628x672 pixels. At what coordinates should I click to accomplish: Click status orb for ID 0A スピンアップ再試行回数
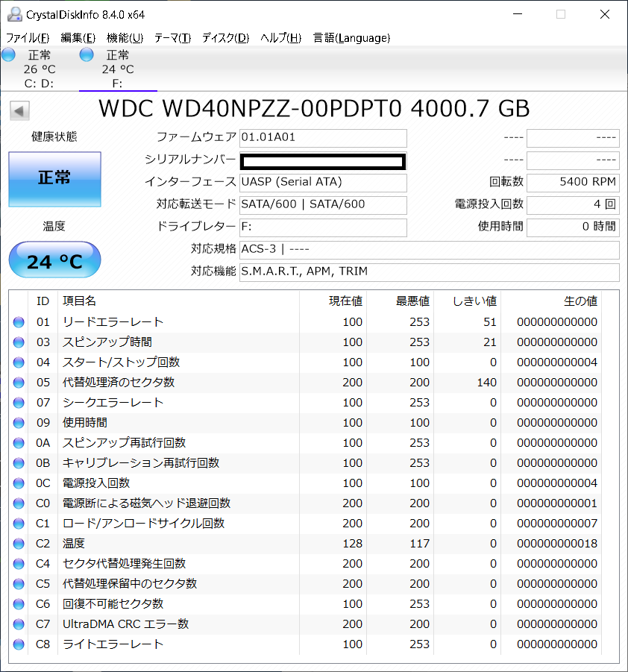19,443
